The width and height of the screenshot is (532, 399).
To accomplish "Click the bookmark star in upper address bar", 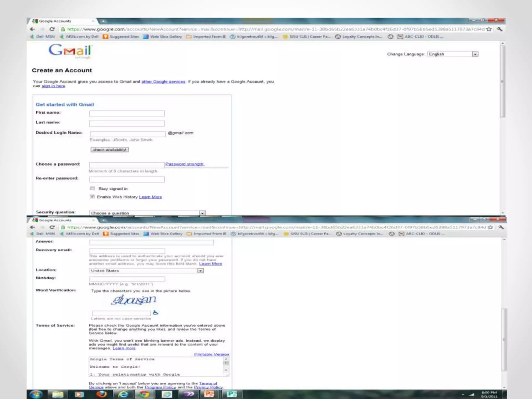I will 489,29.
